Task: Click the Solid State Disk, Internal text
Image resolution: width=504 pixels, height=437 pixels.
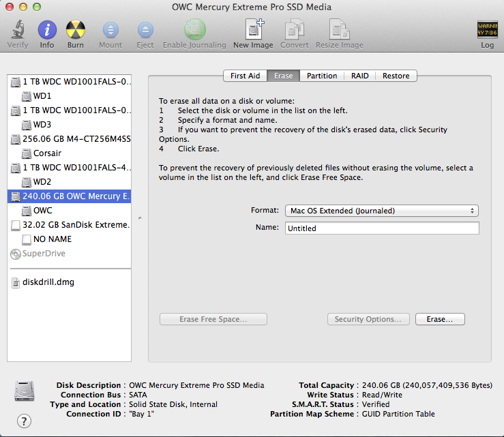Action: coord(173,404)
